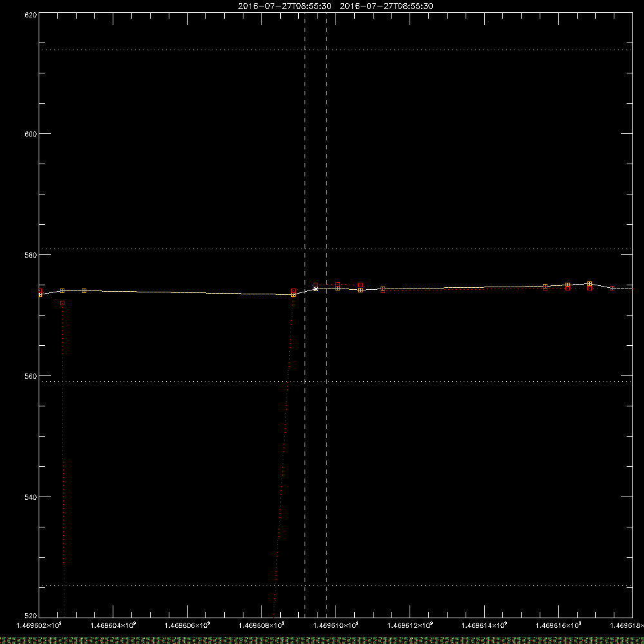The height and width of the screenshot is (644, 644).
Task: Select the 620 y-axis label
Action: point(31,15)
